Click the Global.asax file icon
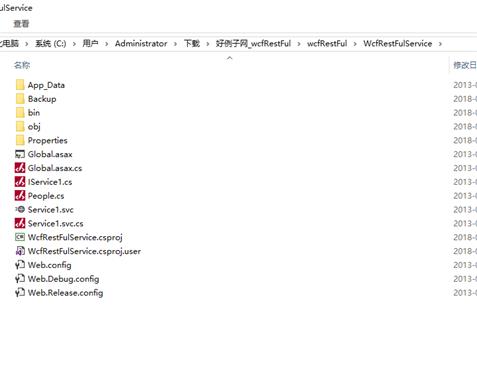 (x=20, y=154)
